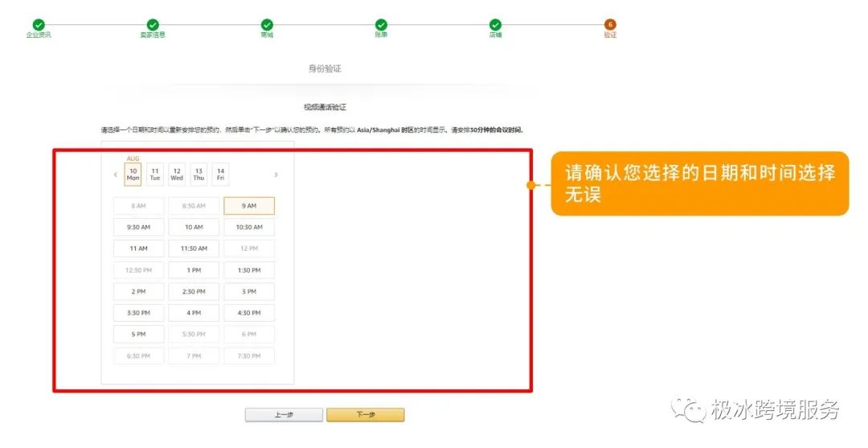This screenshot has height=448, width=868.
Task: Click the 卖家信息 step checkmark icon
Action: pyautogui.click(x=153, y=25)
